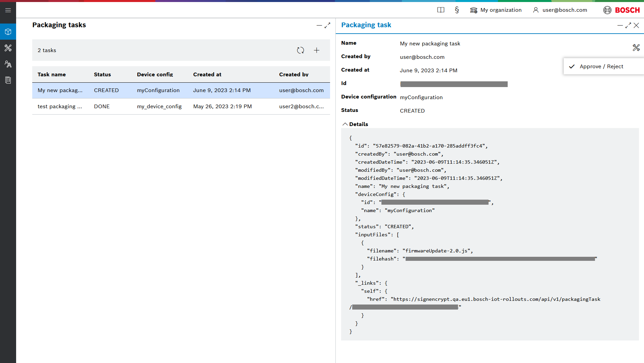Click the task actions tools icon

tap(636, 48)
